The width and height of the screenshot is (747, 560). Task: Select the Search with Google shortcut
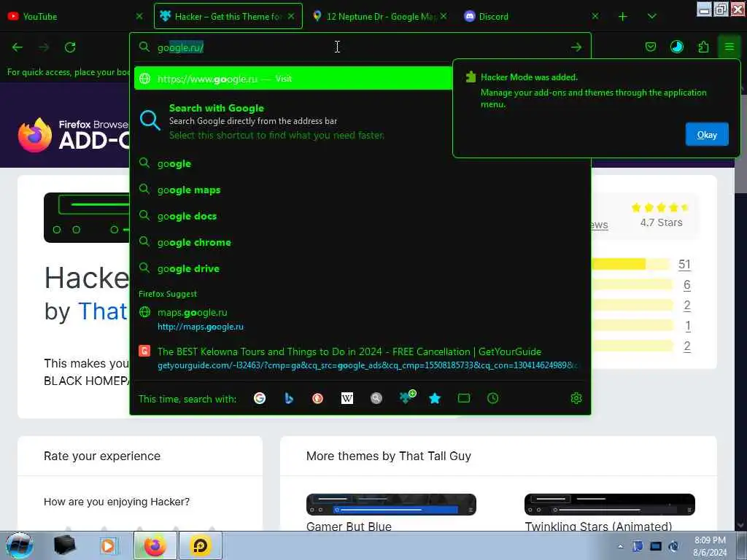[293, 122]
